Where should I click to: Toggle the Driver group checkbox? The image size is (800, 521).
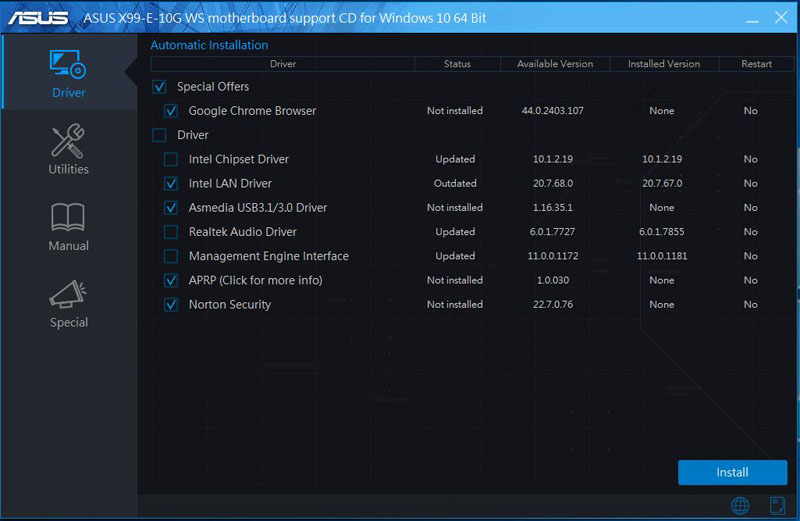click(x=159, y=135)
